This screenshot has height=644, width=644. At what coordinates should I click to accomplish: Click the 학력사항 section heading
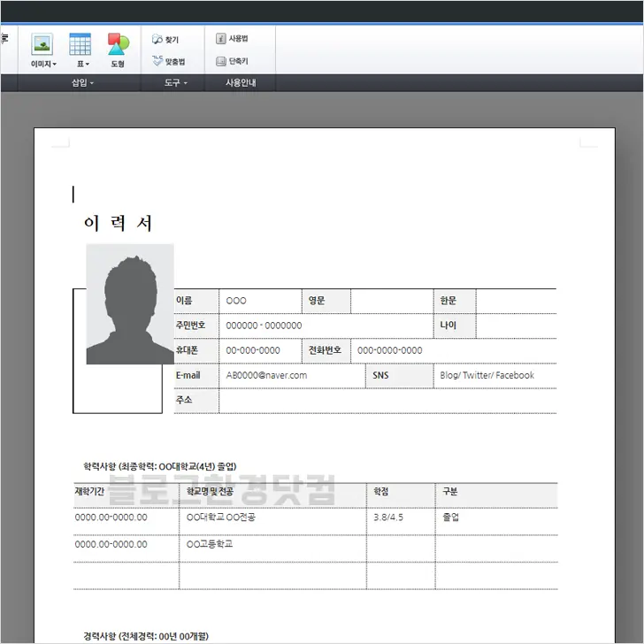[160, 466]
